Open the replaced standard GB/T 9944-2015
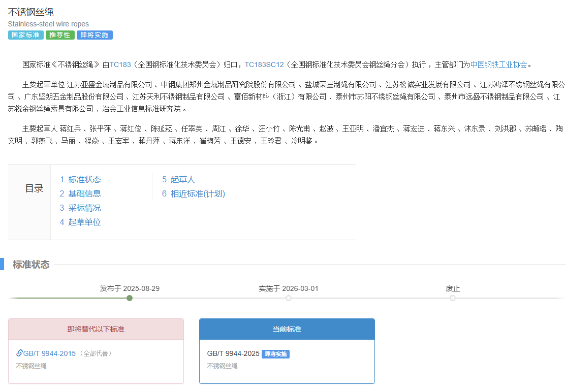 (x=49, y=353)
